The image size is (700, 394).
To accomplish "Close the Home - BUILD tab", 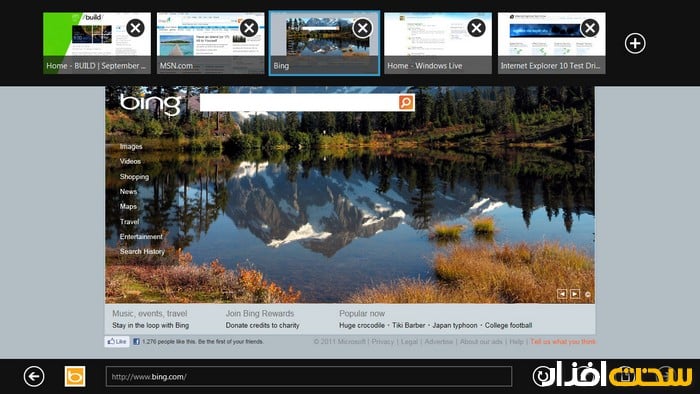I will point(135,28).
